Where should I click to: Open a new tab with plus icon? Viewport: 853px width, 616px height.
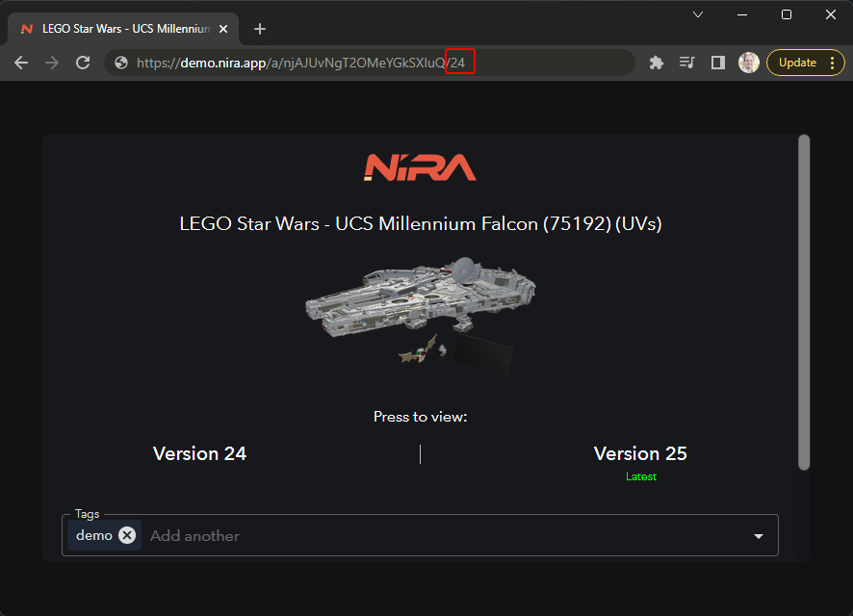coord(260,30)
